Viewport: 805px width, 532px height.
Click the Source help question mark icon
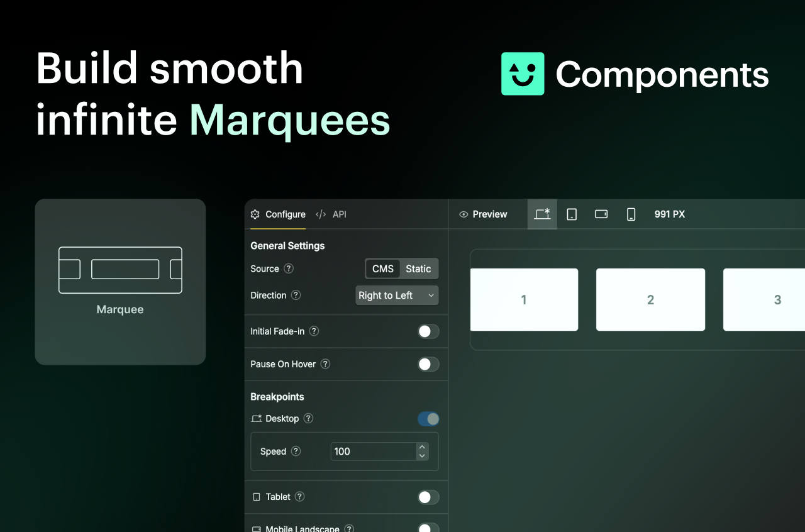click(x=289, y=269)
